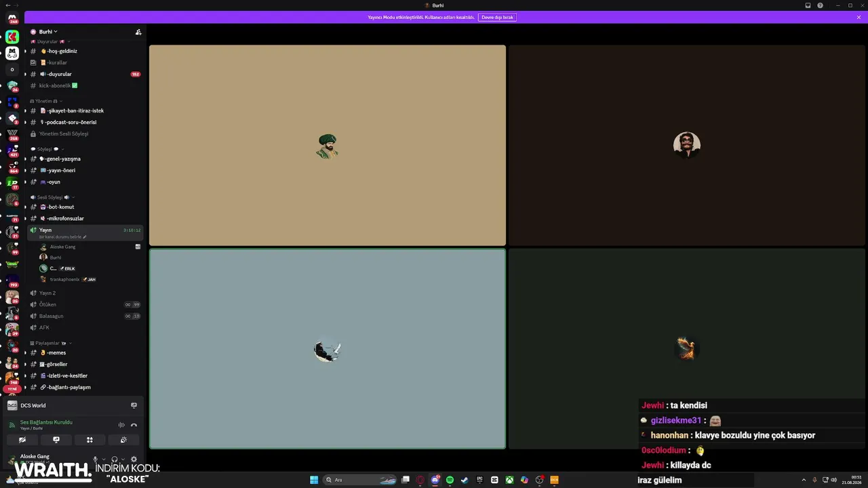Join the Yayın 2 voice channel
Image resolution: width=868 pixels, height=488 pixels.
tap(85, 293)
